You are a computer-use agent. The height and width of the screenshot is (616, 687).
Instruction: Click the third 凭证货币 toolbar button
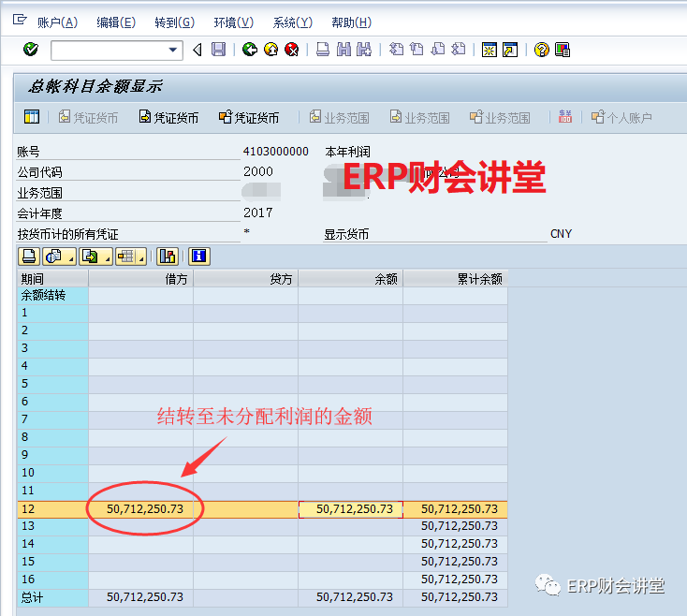click(x=249, y=118)
